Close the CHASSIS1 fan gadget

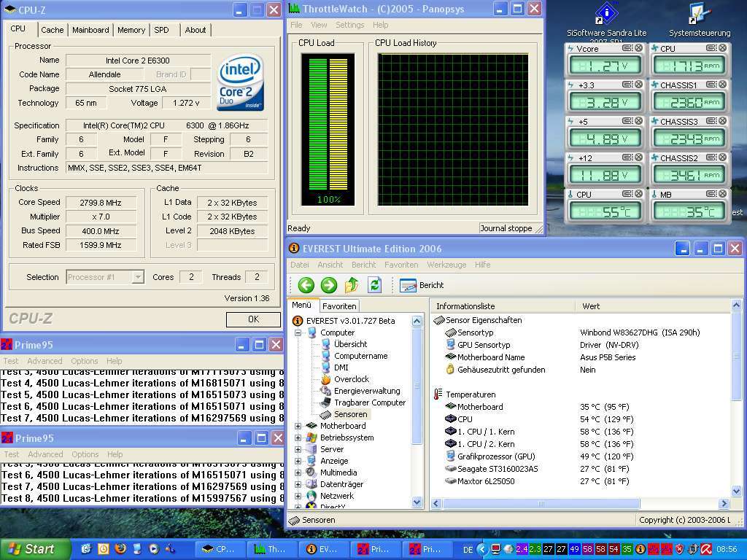click(x=723, y=85)
